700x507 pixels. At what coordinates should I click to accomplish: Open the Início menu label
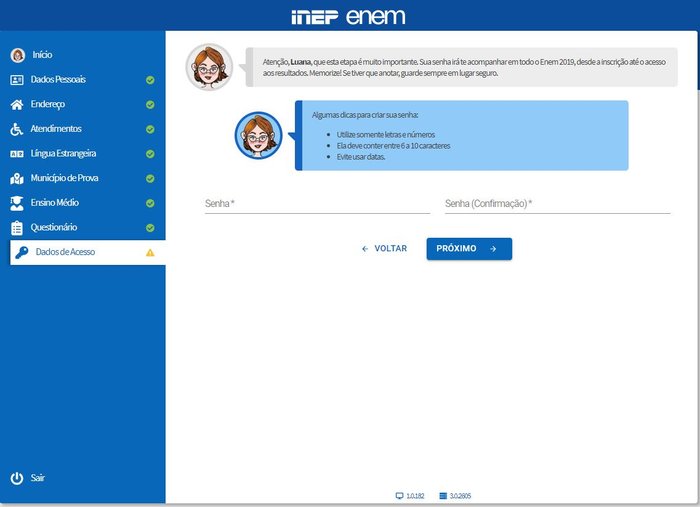pos(42,55)
